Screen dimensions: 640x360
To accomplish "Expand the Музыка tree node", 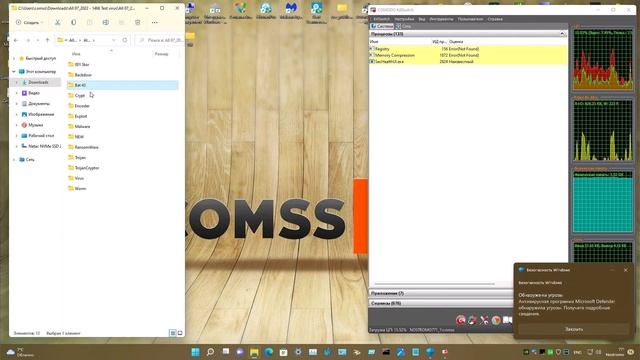I will pos(17,125).
